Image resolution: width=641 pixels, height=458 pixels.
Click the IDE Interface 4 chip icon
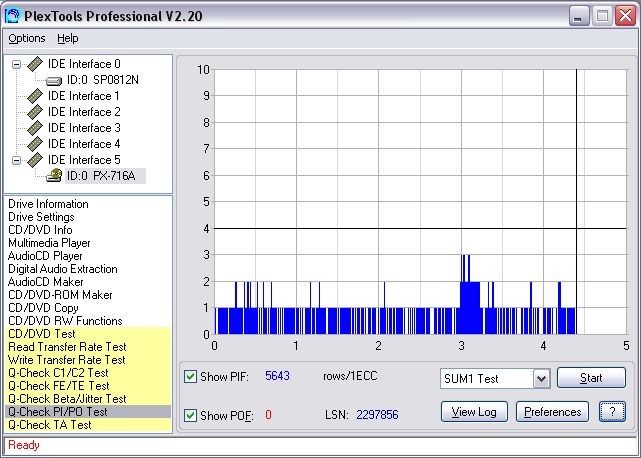tap(35, 144)
